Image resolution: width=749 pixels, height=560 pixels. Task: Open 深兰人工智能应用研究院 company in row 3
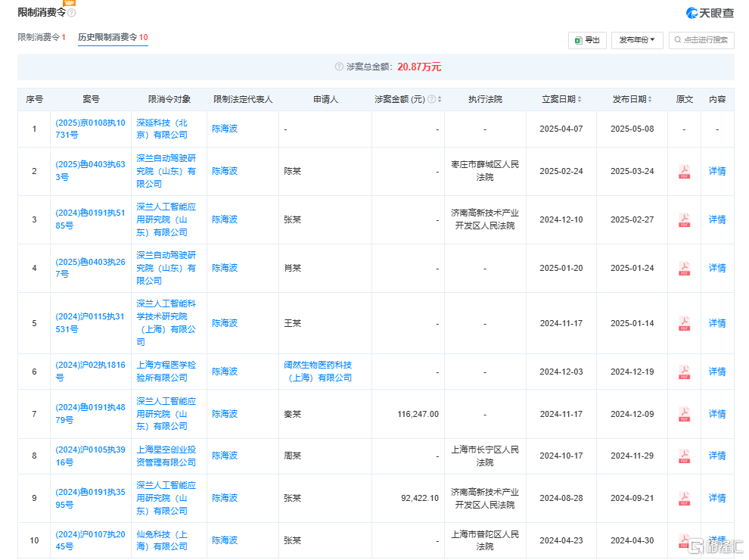[x=166, y=219]
